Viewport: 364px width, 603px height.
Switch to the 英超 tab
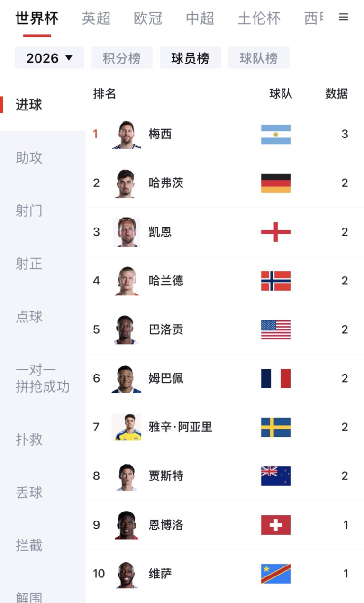pos(96,18)
